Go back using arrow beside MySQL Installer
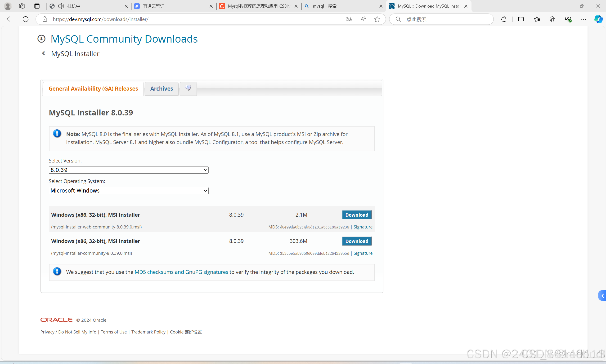606x364 pixels. (44, 53)
